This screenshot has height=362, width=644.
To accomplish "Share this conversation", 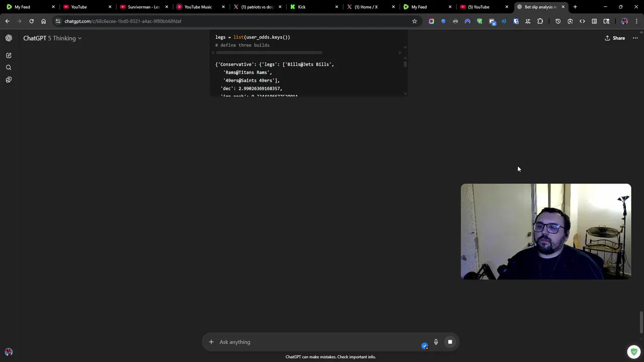I will 615,38.
